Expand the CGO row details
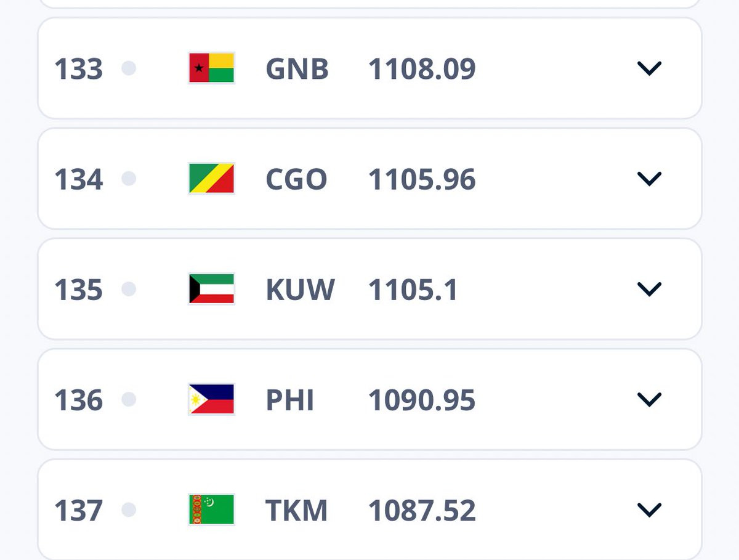 click(x=649, y=179)
